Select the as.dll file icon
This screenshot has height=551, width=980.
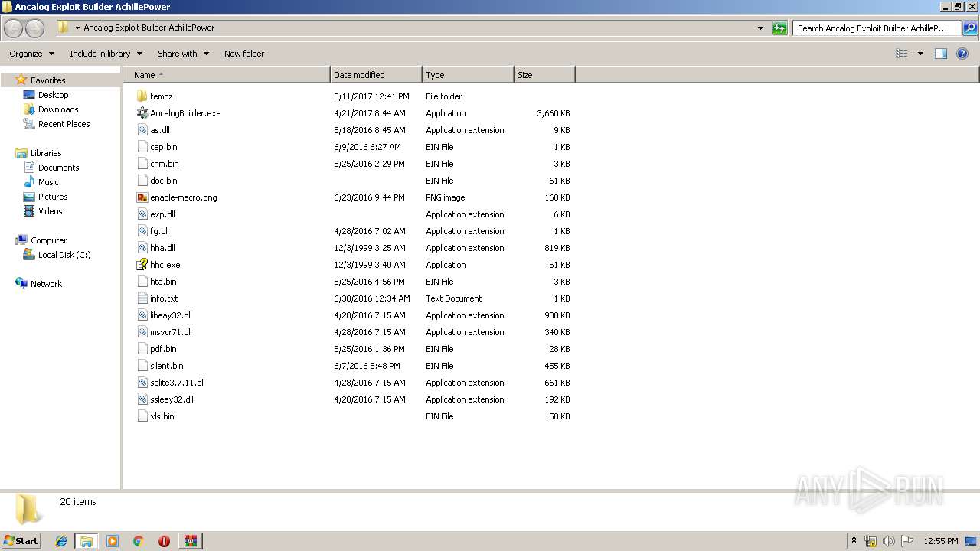[x=142, y=130]
